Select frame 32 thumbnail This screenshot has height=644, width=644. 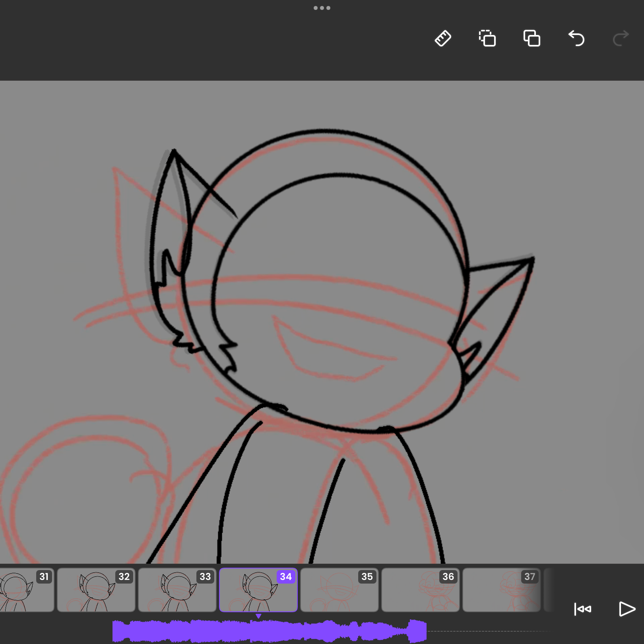96,590
